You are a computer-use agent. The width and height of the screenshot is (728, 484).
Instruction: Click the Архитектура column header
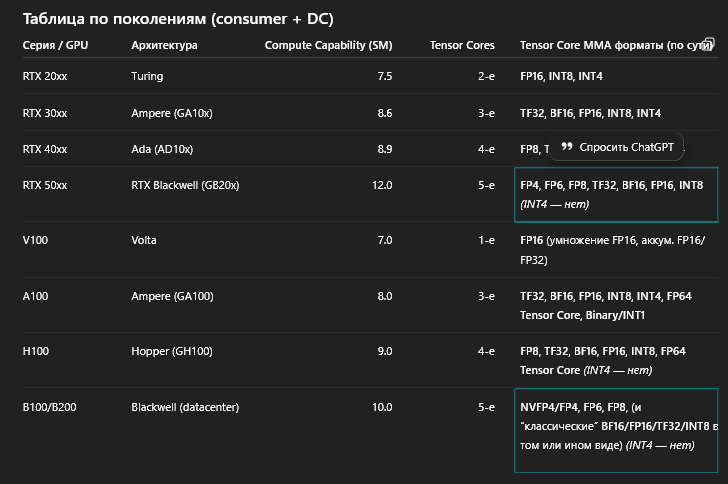pyautogui.click(x=164, y=46)
